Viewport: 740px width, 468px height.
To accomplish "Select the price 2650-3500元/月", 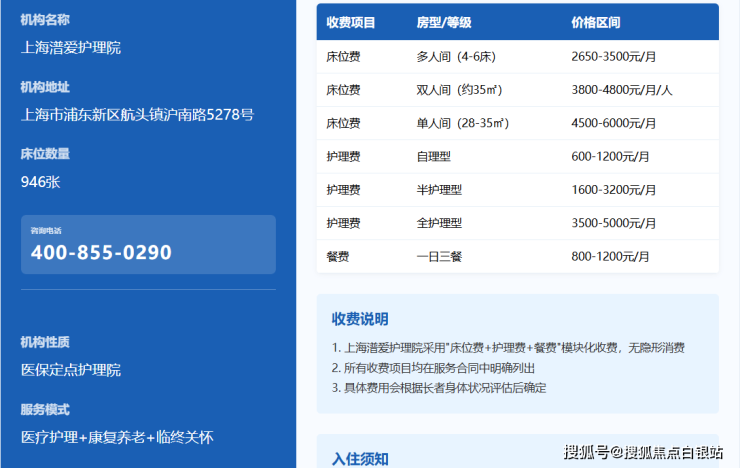I will coord(614,57).
